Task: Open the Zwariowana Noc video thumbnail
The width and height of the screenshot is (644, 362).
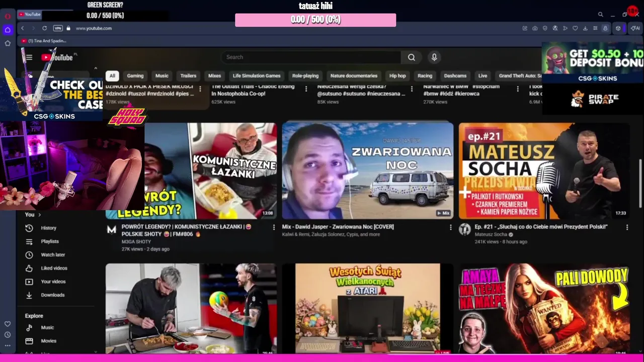Action: click(x=367, y=171)
